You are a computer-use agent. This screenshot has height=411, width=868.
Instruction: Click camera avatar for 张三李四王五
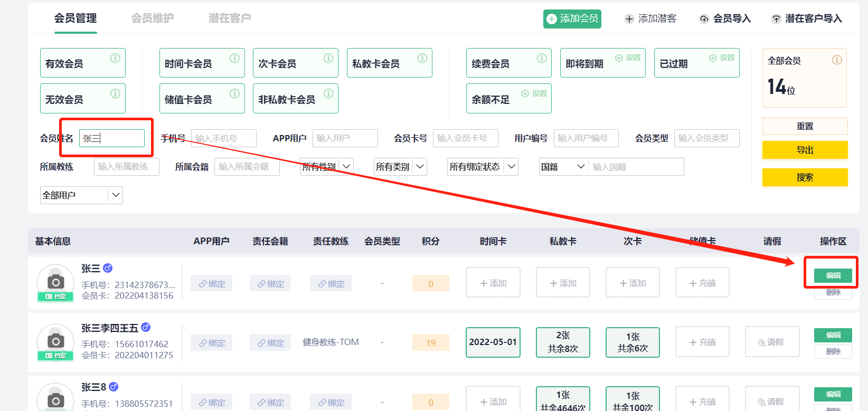click(55, 340)
